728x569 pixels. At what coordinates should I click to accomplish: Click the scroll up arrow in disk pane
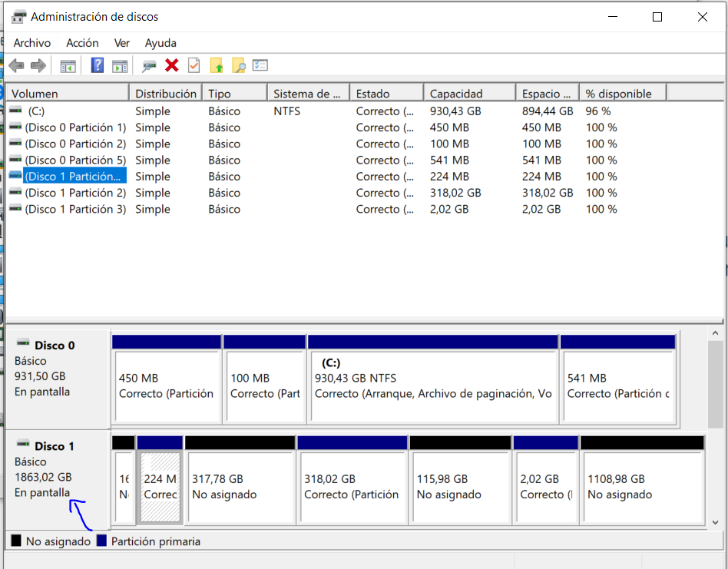pyautogui.click(x=715, y=333)
